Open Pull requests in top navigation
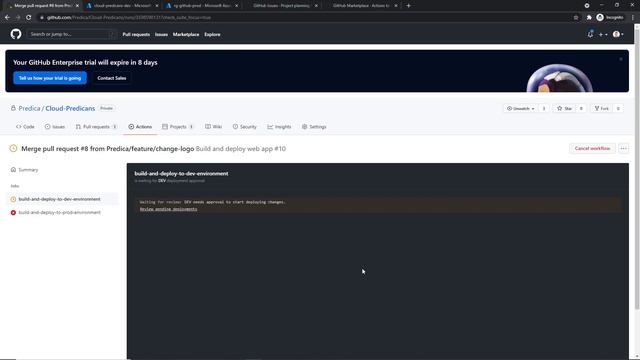The image size is (640, 360). [x=136, y=34]
